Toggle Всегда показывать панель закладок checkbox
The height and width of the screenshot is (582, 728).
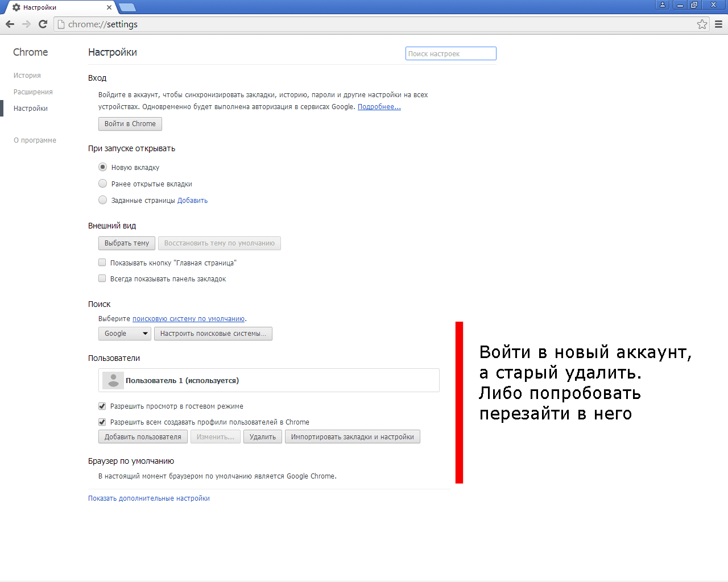(x=102, y=278)
